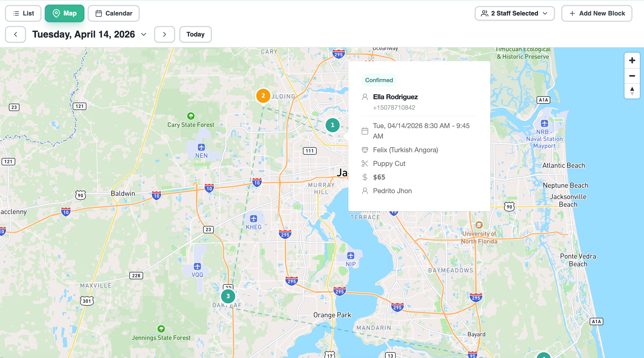Click the Today button
Screen dimensions: 644x358
click(195, 34)
